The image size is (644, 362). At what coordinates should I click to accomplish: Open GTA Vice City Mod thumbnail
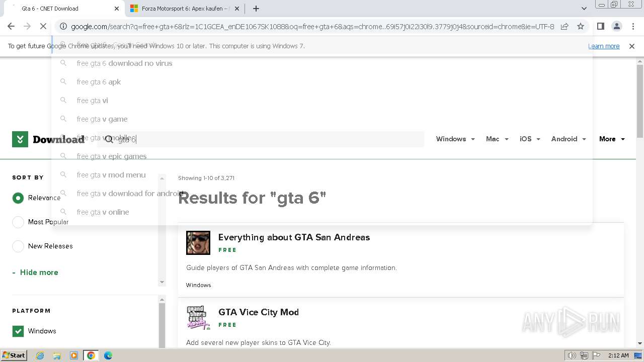tap(198, 318)
